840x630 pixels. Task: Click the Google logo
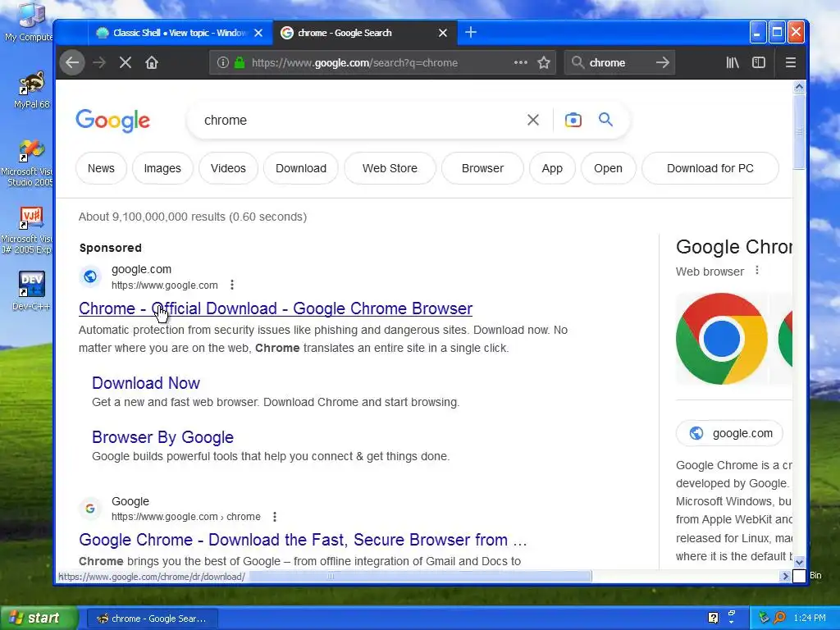coord(113,121)
